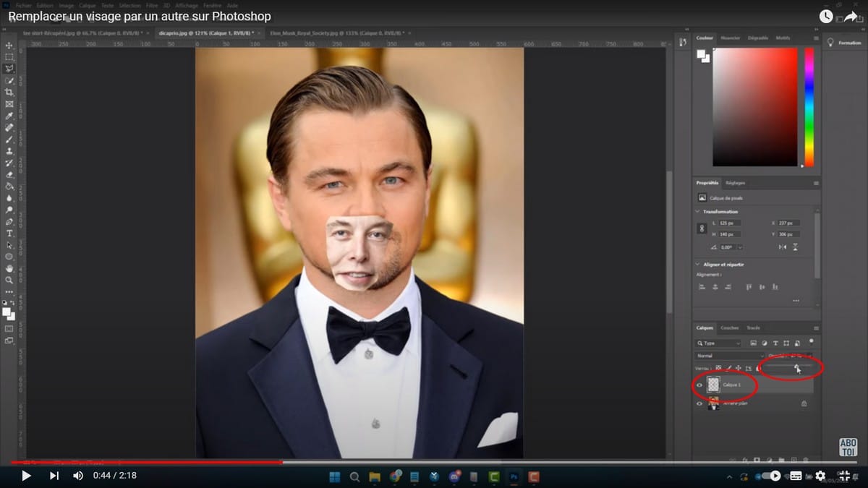
Task: Open the Normal blend mode dropdown
Action: point(727,356)
